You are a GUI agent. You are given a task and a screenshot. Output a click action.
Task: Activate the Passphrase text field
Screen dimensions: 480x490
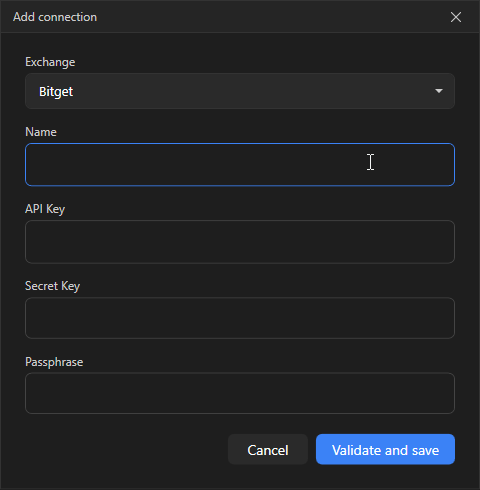pos(240,393)
